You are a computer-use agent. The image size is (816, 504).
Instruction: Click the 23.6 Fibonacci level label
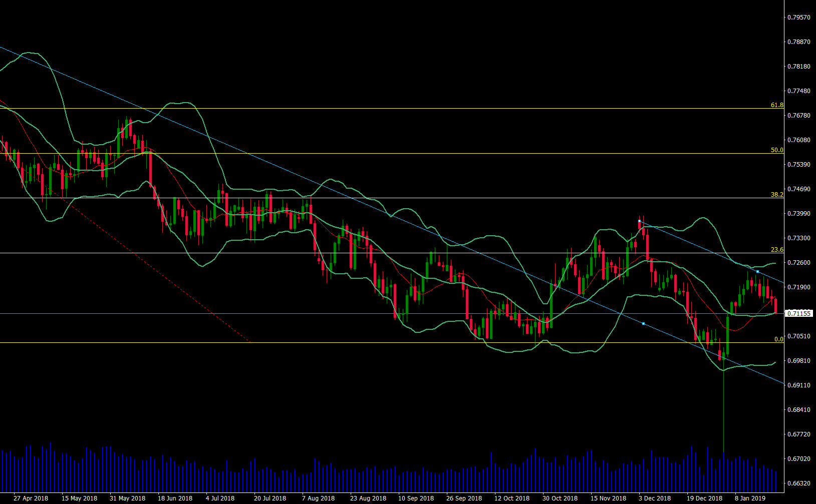pyautogui.click(x=777, y=250)
